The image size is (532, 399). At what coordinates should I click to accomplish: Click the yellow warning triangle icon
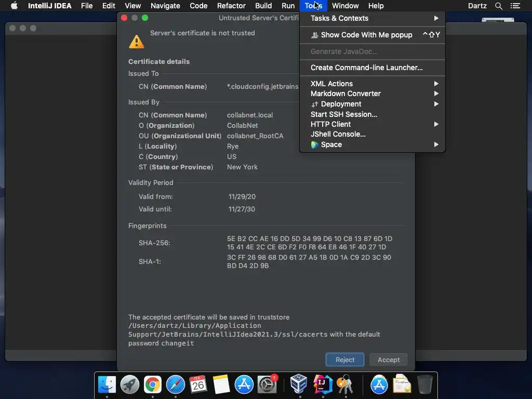tap(137, 42)
